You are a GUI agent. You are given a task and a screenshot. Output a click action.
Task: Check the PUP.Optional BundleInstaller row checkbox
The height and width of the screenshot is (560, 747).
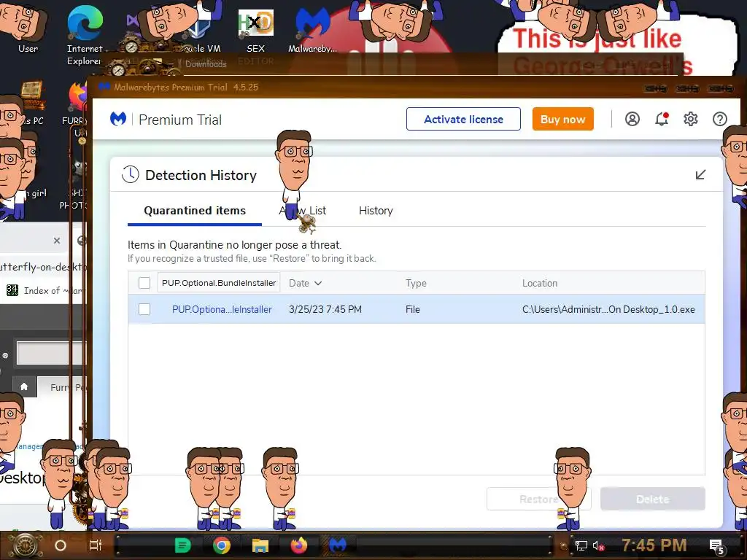click(x=144, y=309)
